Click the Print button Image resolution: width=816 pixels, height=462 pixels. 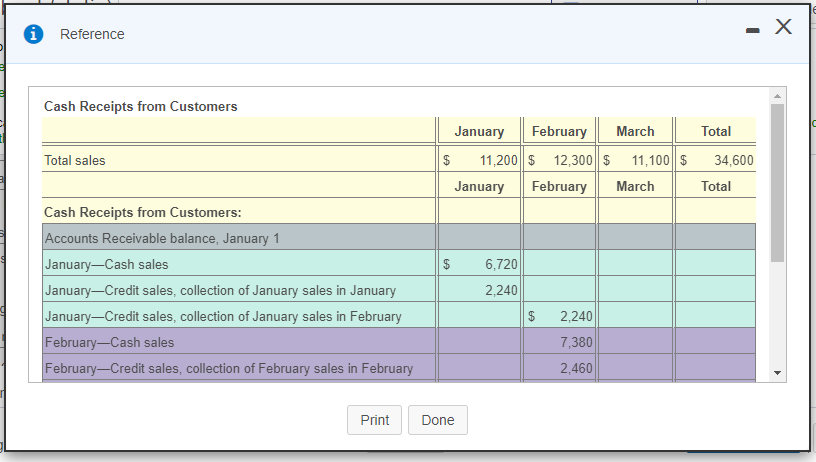click(x=374, y=420)
